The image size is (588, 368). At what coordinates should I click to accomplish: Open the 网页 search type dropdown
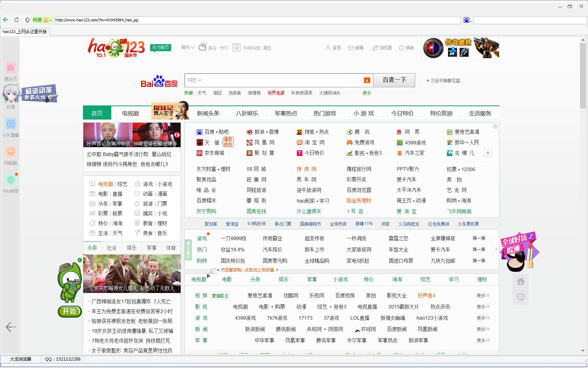195,80
